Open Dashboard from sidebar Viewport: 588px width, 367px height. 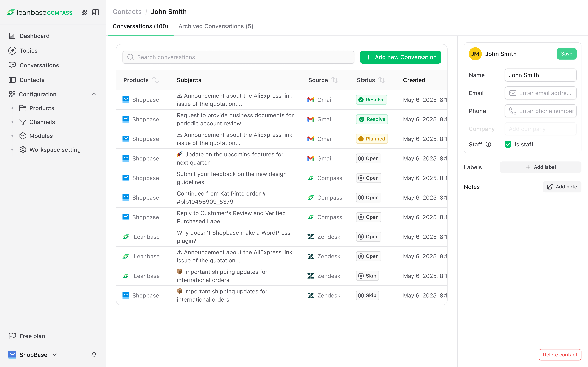34,36
